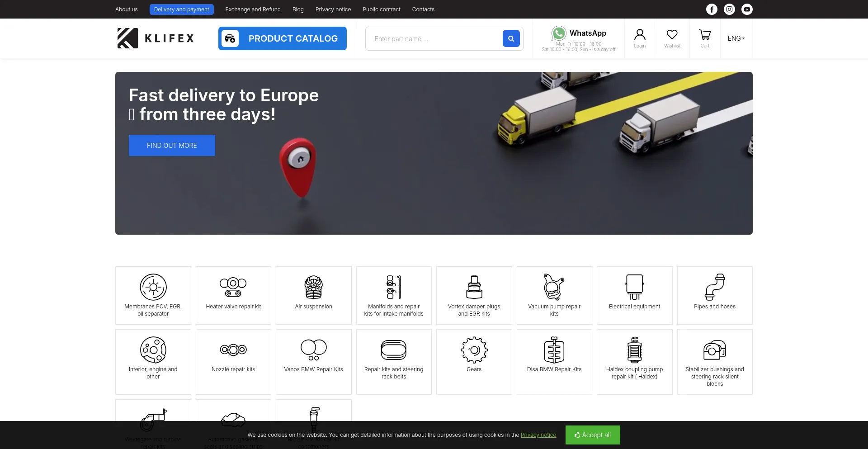Open the YouTube social icon
Screen dimensions: 868x449
[x=747, y=9]
